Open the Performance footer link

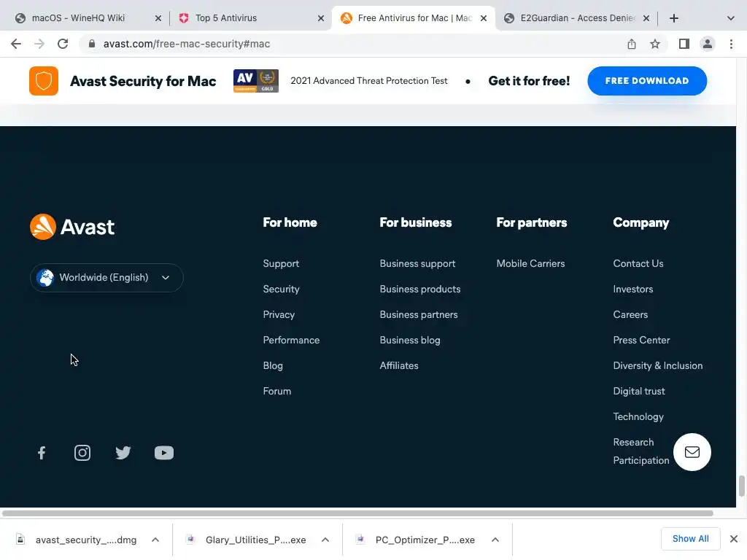tap(291, 340)
